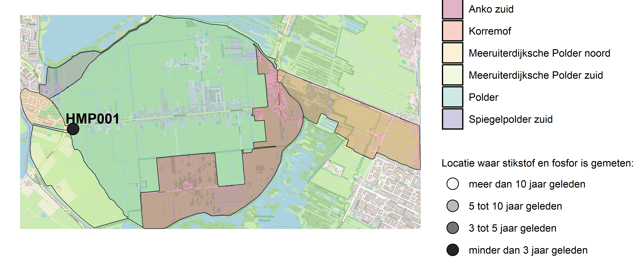The image size is (644, 264).
Task: Click the '5 tot 10 jaar geleden' text
Action: (x=515, y=206)
